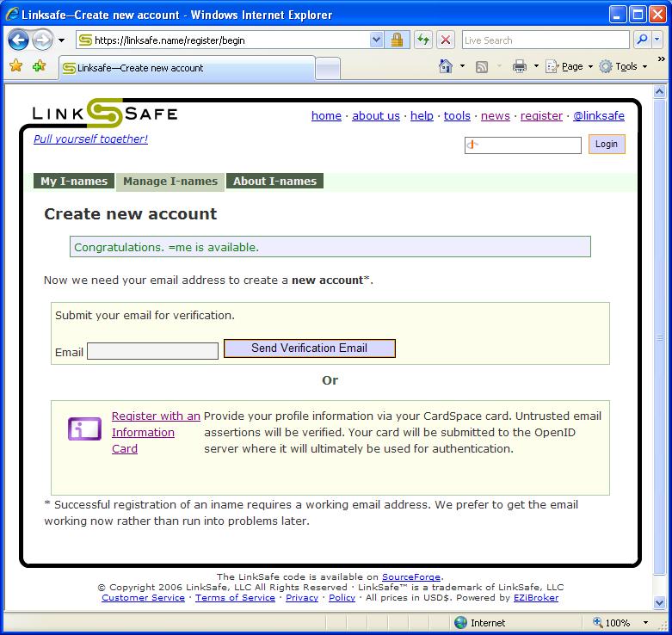
Task: Click the security lock icon in address bar
Action: 397,40
